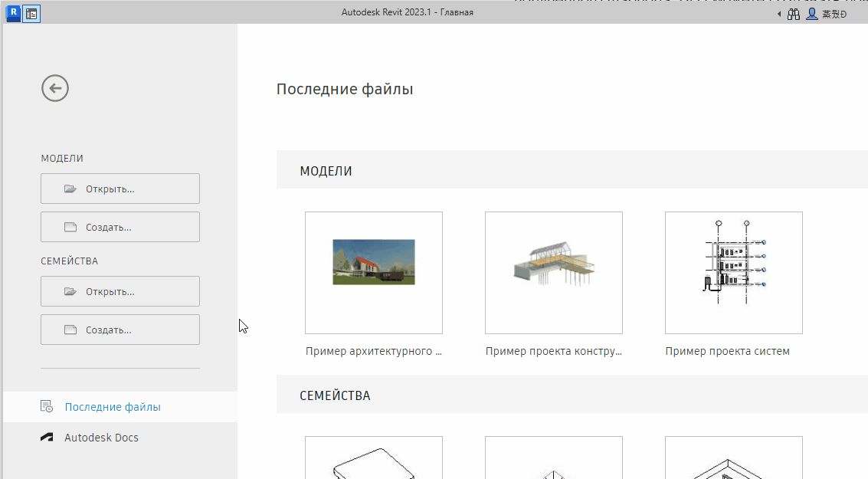Screen dimensions: 868x479
Task: Click the Revit application R icon
Action: point(13,13)
